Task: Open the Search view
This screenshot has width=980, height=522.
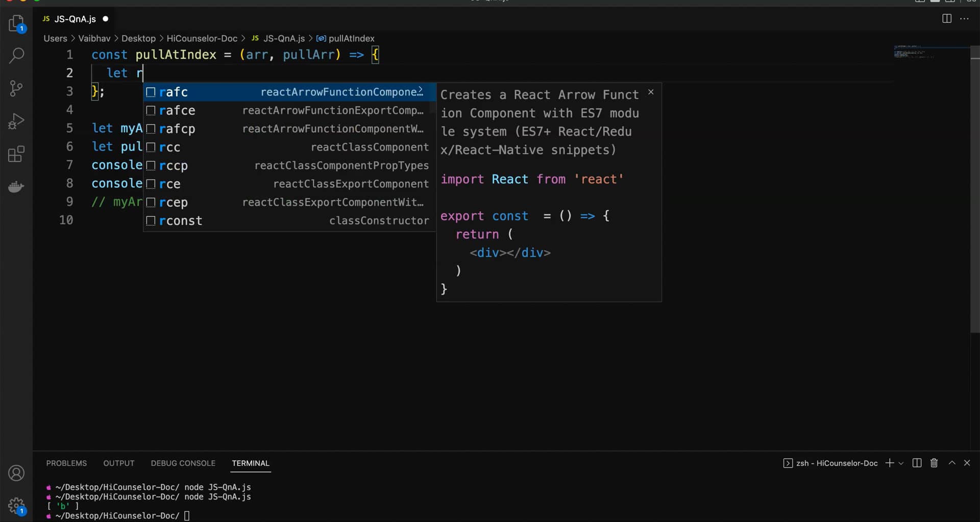Action: 16,55
